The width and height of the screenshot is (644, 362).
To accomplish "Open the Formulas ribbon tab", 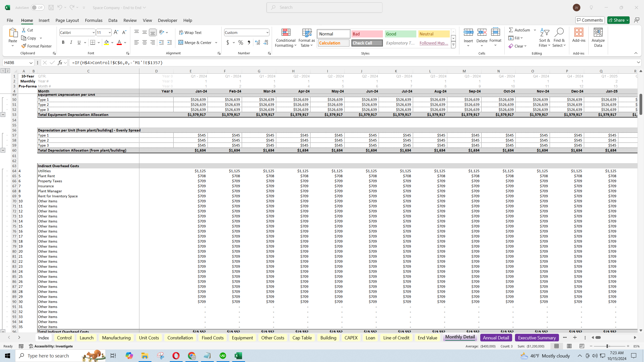I will point(94,20).
